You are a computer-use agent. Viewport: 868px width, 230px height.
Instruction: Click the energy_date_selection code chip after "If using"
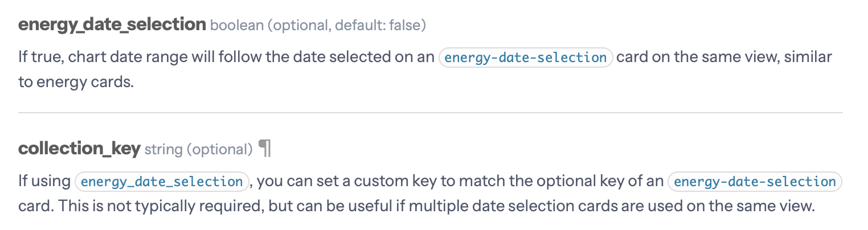tap(162, 182)
